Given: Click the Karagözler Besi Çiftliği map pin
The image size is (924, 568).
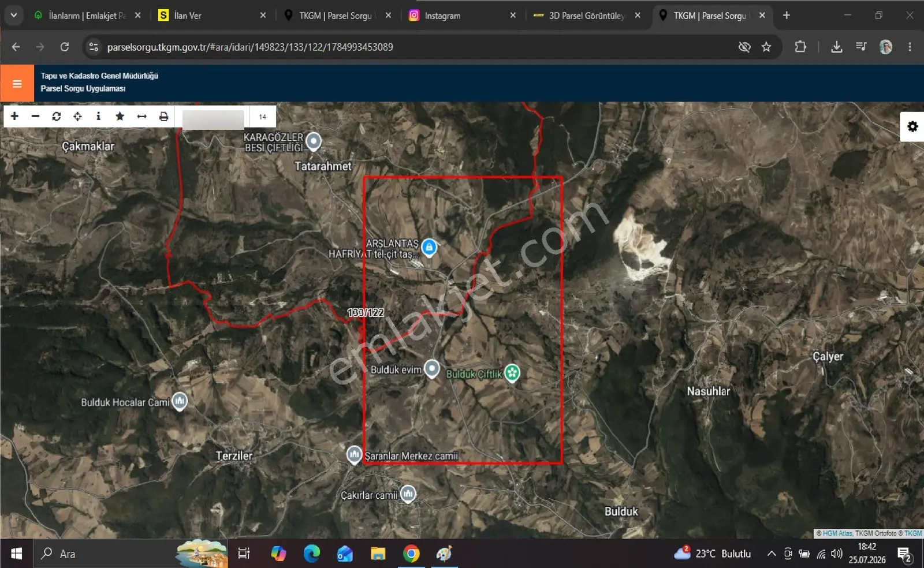Looking at the screenshot, I should point(314,141).
